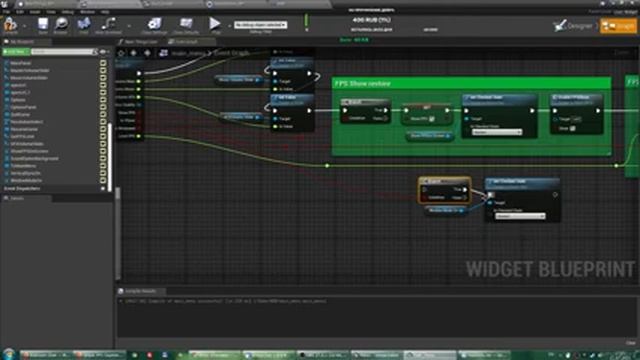Toggle visibility eye for OptionsPanel variable
This screenshot has width=640, height=360.
(103, 107)
